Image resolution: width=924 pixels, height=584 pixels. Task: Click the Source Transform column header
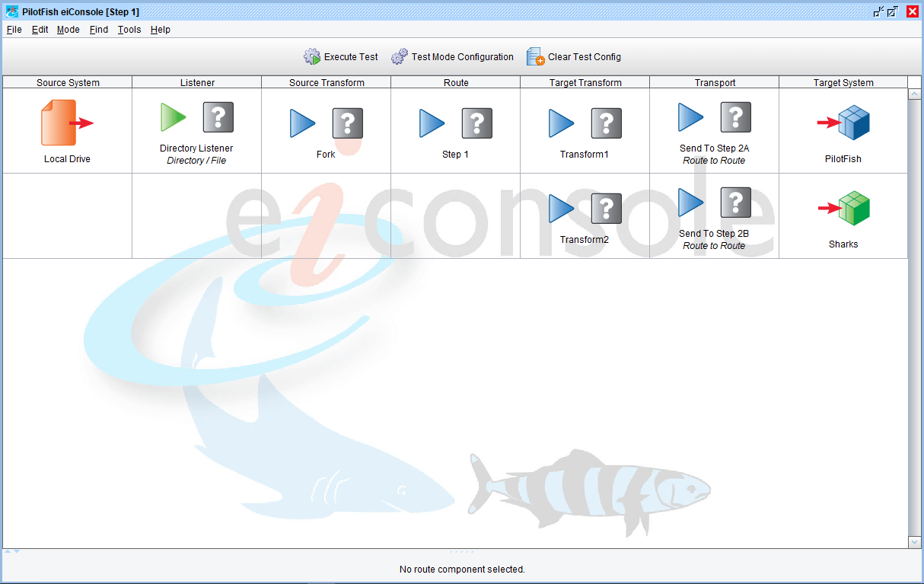(x=327, y=82)
